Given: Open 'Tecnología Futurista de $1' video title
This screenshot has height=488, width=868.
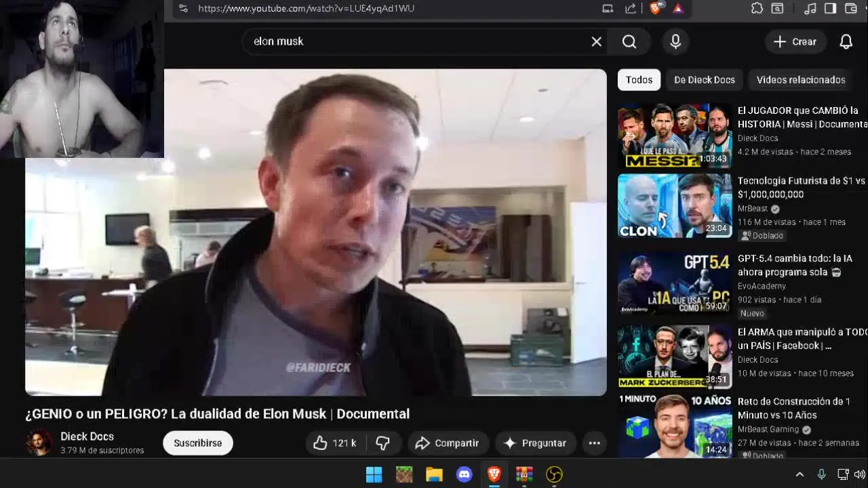Looking at the screenshot, I should coord(802,188).
